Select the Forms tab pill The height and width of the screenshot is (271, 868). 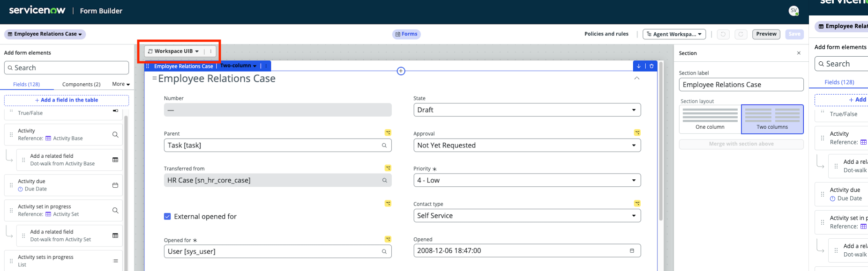click(406, 34)
